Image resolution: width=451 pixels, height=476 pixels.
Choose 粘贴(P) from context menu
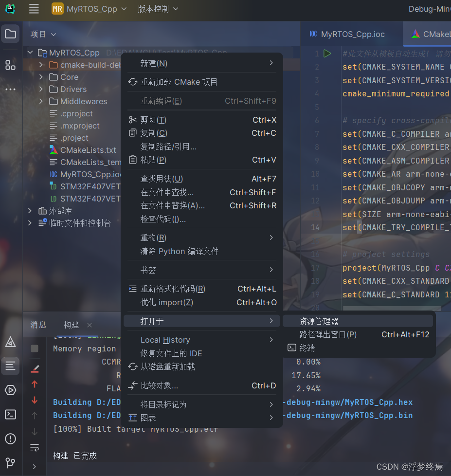click(x=202, y=160)
